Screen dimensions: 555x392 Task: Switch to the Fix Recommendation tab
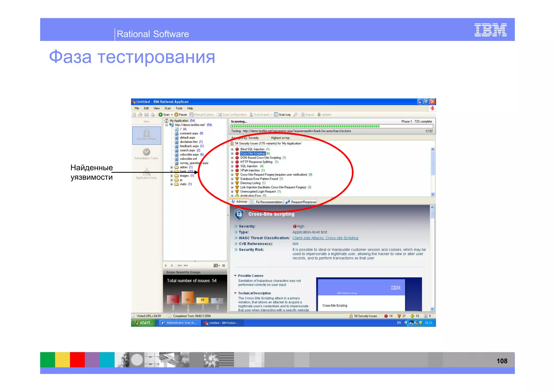point(266,202)
